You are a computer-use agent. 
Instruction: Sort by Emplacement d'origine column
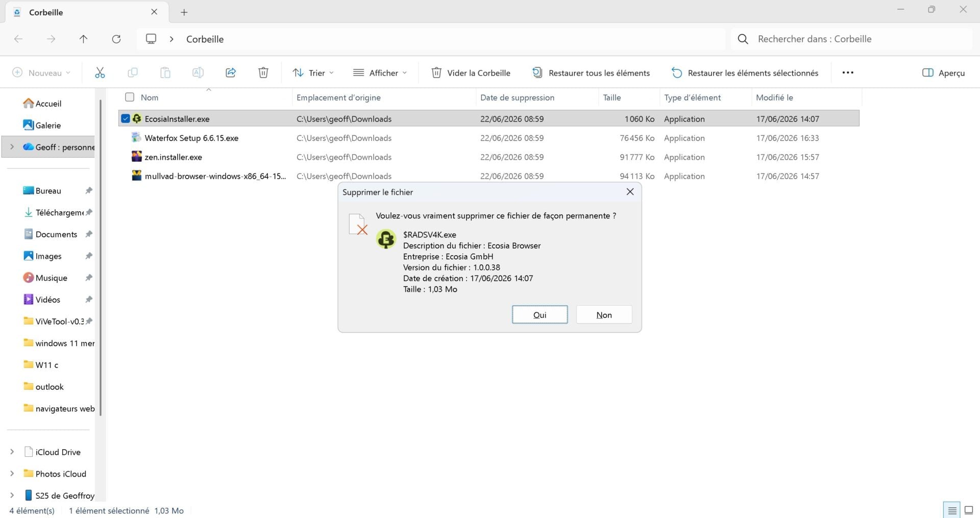click(x=338, y=97)
